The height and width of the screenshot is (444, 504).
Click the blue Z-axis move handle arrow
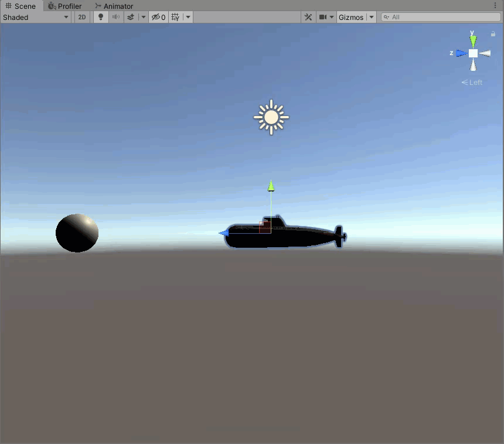click(224, 233)
